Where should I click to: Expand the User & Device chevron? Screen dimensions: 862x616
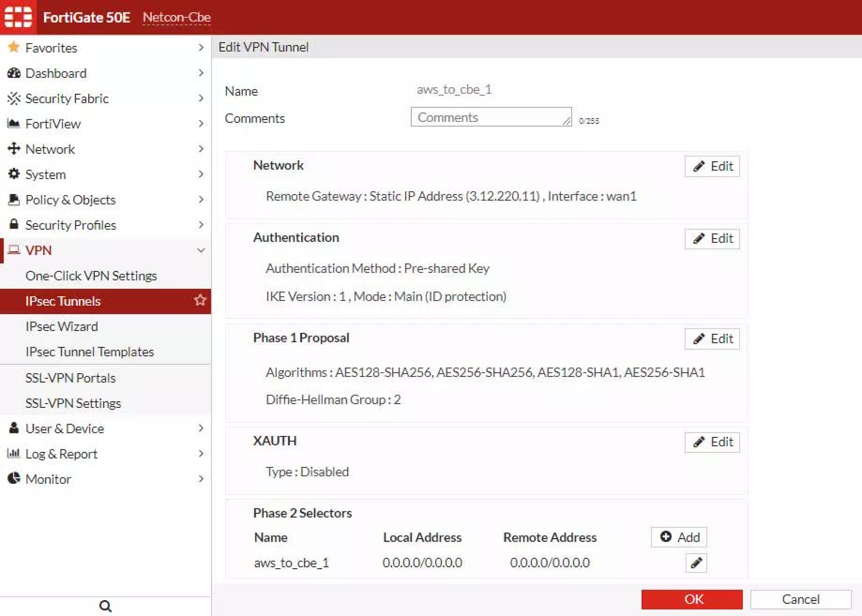pyautogui.click(x=201, y=428)
